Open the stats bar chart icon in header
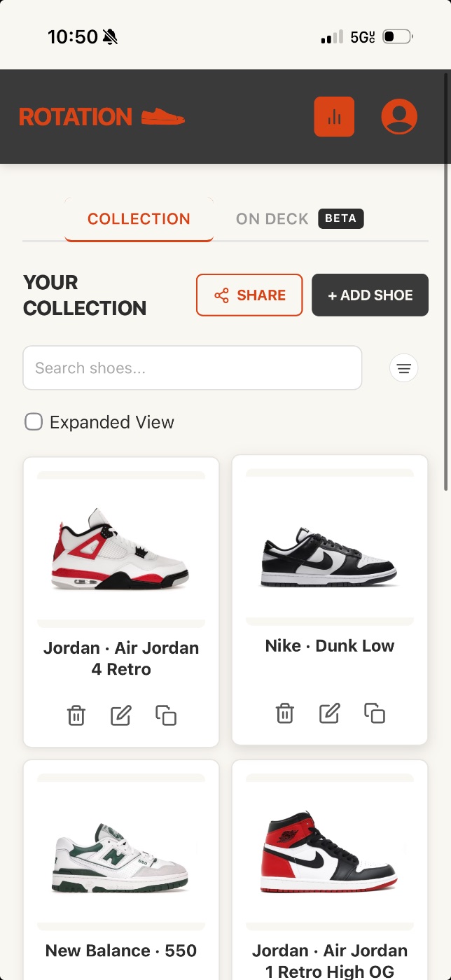The width and height of the screenshot is (451, 980). [x=334, y=117]
